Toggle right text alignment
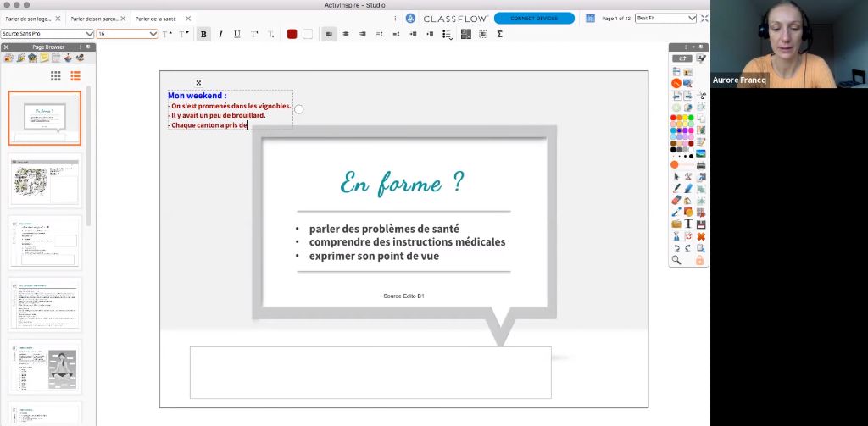The height and width of the screenshot is (426, 868). coord(363,35)
